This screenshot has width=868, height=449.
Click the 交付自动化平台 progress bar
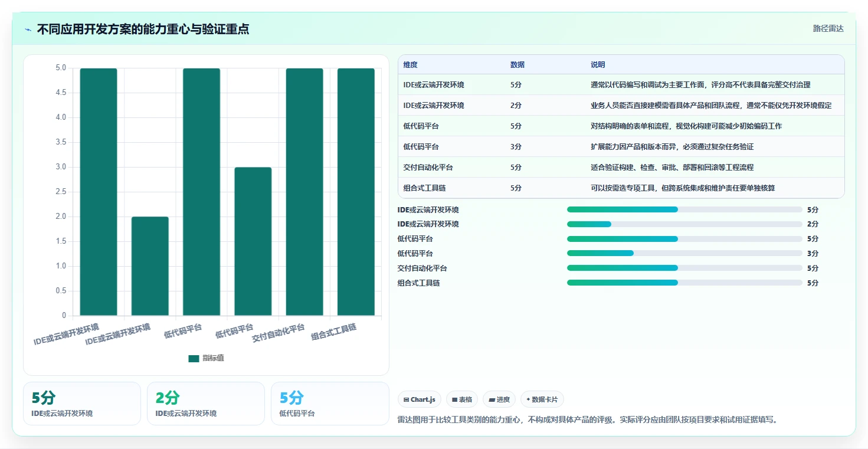[x=684, y=268]
